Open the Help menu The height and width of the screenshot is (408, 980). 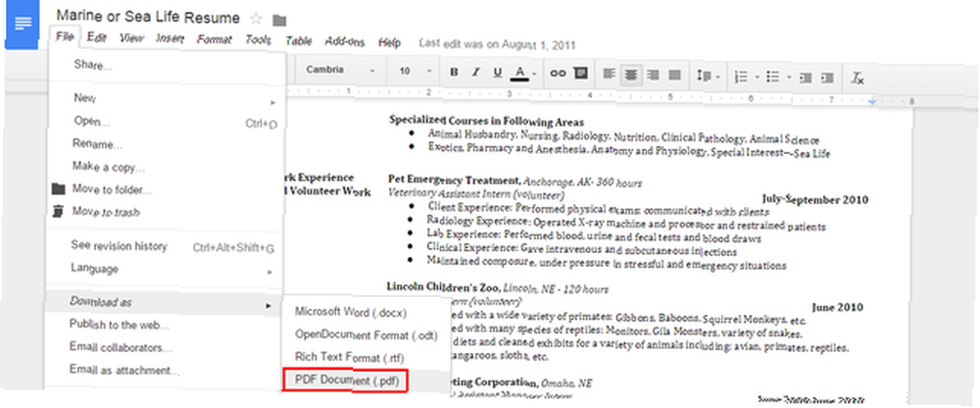click(x=389, y=42)
